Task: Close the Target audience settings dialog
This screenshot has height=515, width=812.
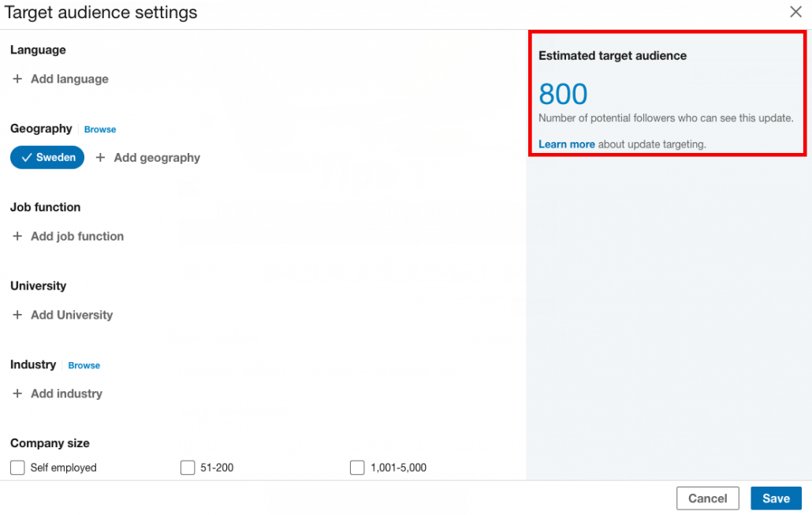Action: point(795,12)
